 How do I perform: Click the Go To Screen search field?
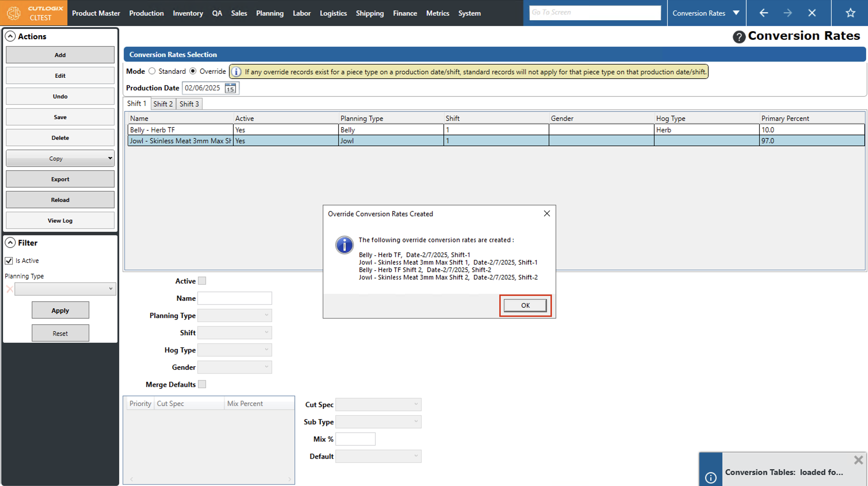[x=595, y=12]
